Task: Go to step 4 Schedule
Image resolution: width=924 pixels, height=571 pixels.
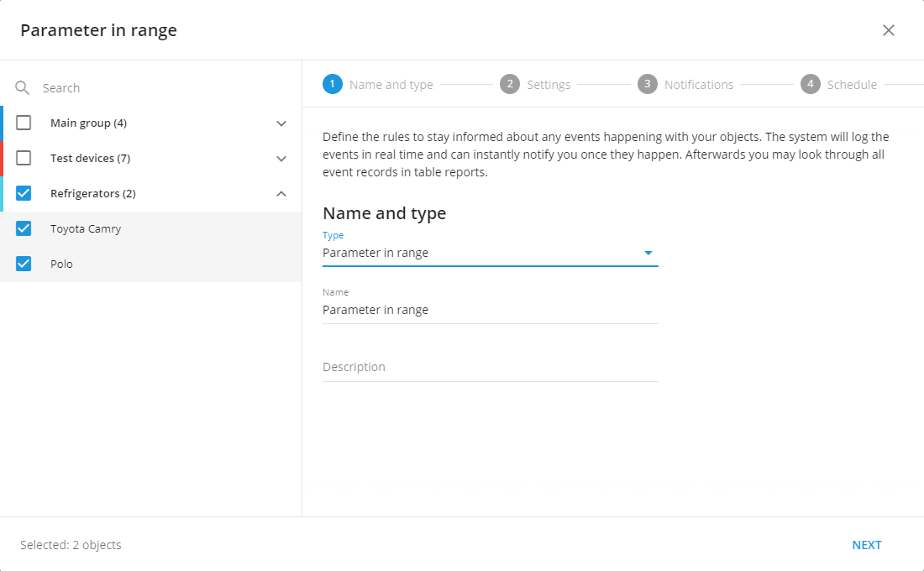Action: (838, 84)
